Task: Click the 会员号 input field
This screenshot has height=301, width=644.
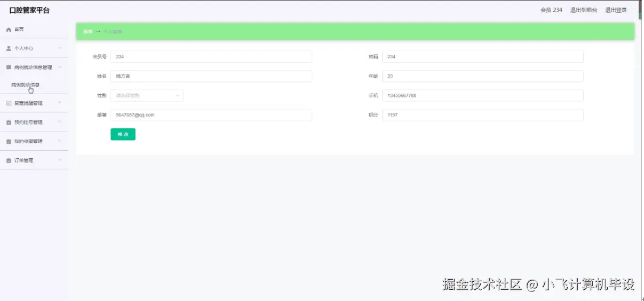Action: (211, 56)
